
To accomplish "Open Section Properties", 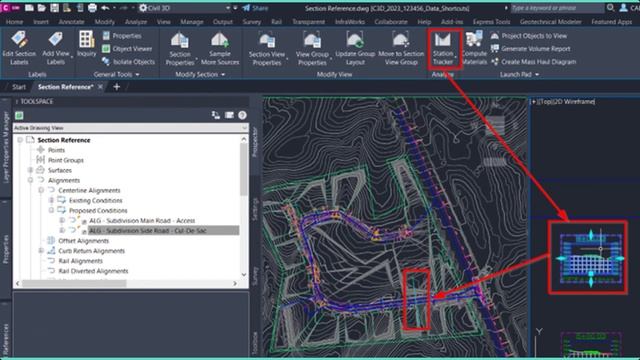I will (180, 49).
